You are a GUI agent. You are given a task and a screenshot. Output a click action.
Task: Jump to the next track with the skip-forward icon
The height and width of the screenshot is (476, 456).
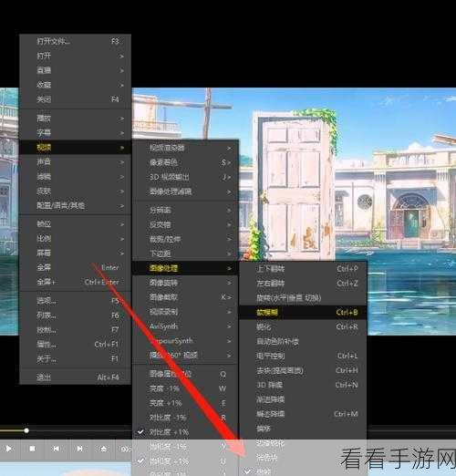(79, 449)
